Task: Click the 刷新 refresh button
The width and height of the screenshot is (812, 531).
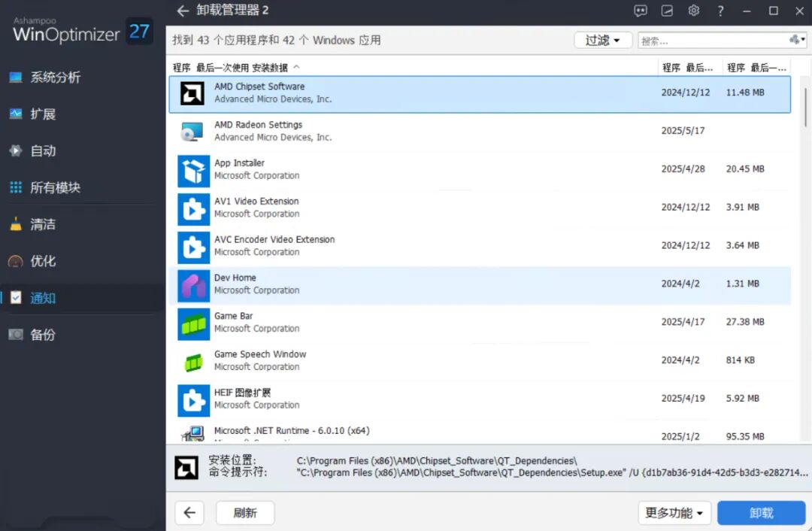Action: point(245,513)
